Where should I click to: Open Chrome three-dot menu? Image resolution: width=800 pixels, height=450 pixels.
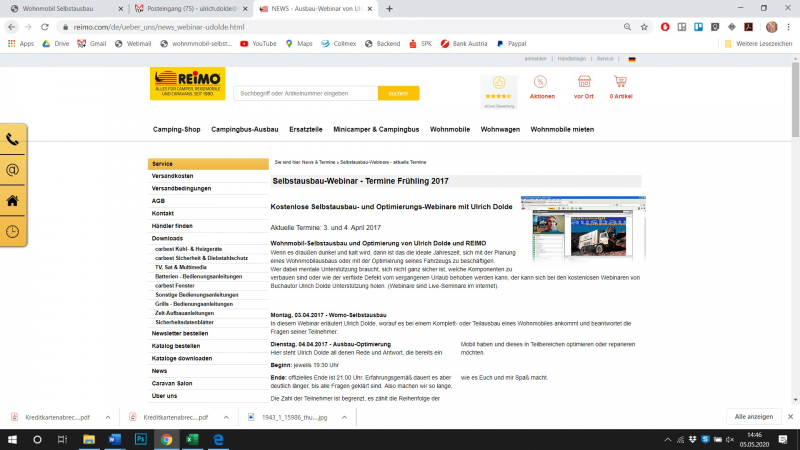[x=789, y=27]
